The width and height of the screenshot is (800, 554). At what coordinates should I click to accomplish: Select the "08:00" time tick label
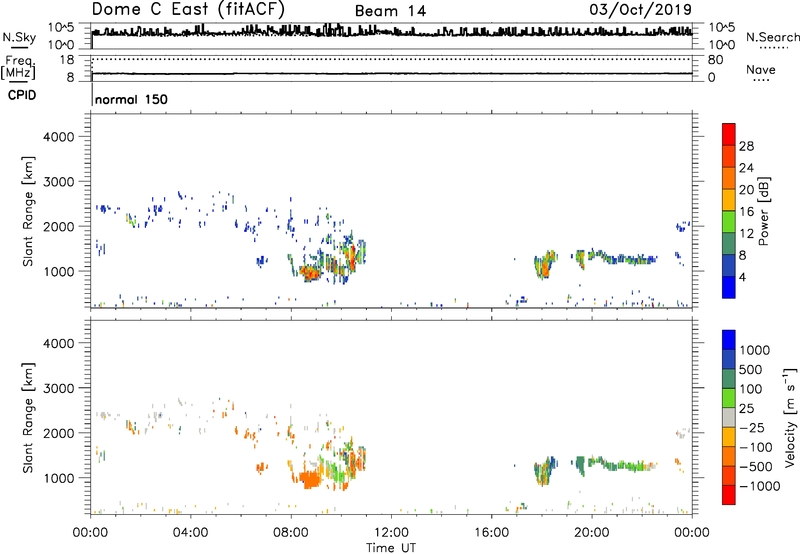pyautogui.click(x=291, y=533)
